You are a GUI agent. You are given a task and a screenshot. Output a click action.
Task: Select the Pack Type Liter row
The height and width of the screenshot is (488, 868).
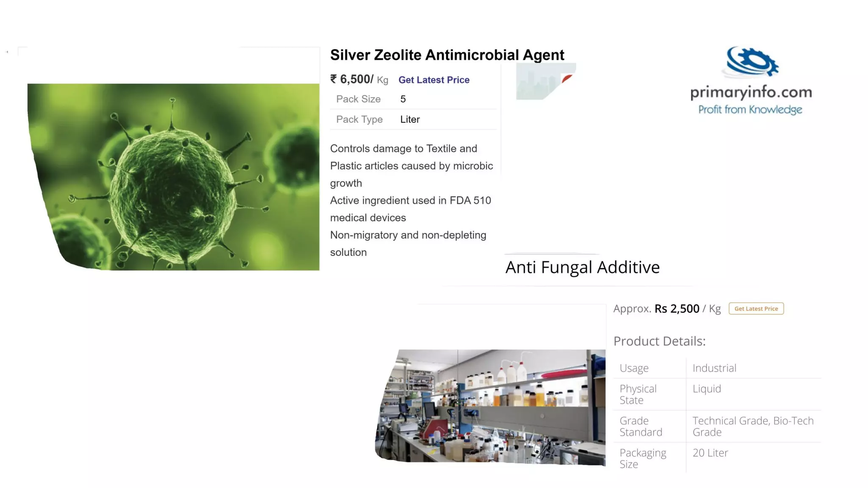tap(413, 119)
